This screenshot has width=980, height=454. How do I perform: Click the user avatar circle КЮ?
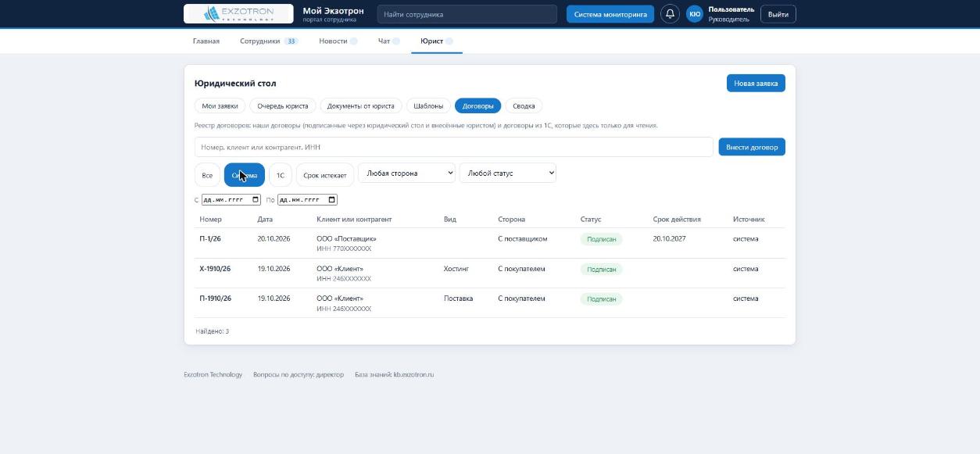pos(695,14)
